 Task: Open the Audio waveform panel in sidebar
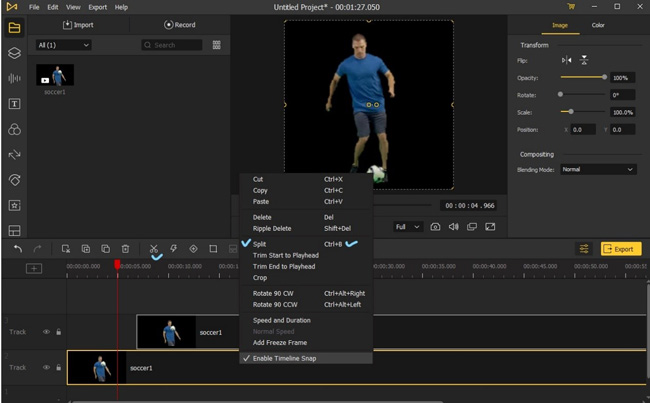[14, 78]
